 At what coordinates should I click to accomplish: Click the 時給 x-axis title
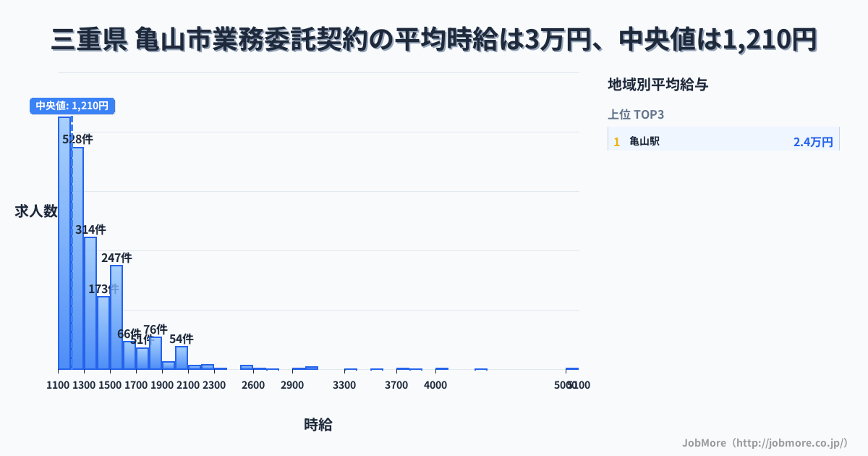(x=318, y=425)
